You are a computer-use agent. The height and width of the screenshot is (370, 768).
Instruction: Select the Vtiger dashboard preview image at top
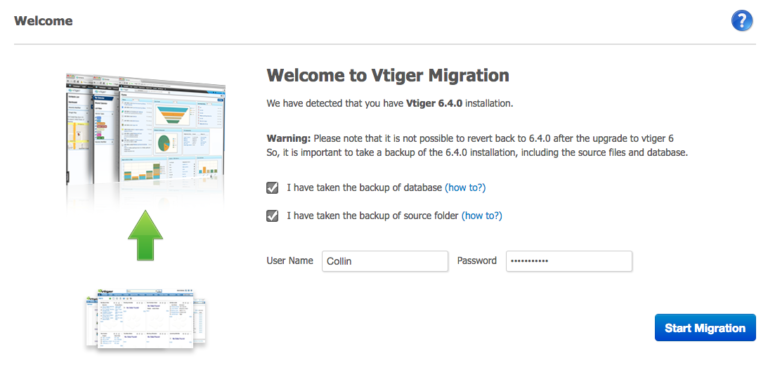pos(145,130)
